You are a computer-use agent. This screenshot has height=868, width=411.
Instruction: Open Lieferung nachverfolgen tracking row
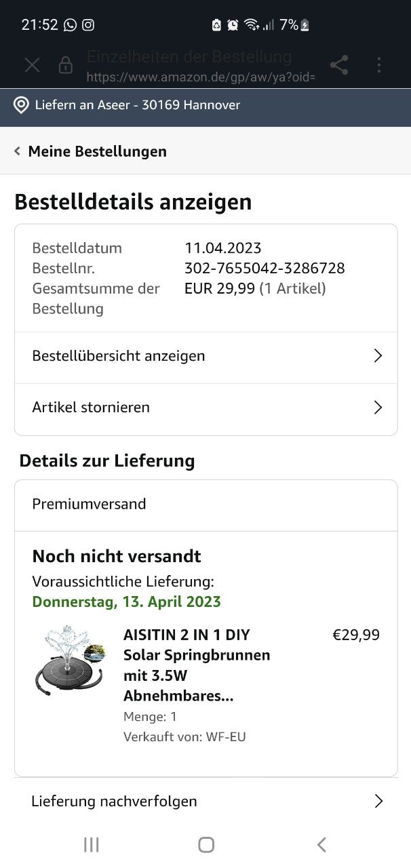coord(206,801)
